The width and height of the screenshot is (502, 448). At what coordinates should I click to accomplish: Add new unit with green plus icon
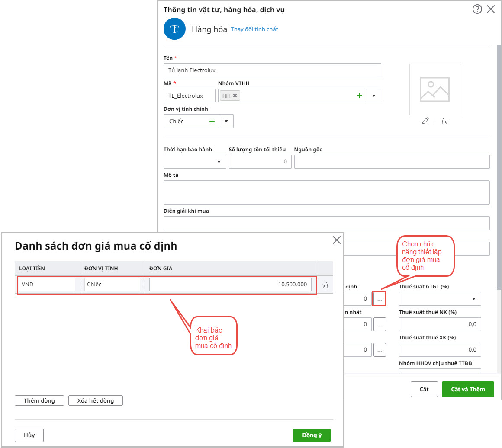[x=212, y=121]
